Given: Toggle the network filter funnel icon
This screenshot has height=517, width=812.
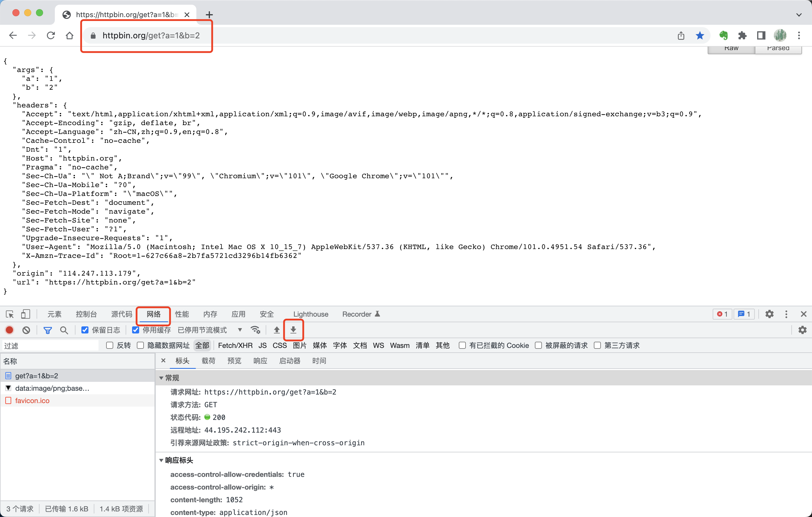Looking at the screenshot, I should tap(47, 330).
